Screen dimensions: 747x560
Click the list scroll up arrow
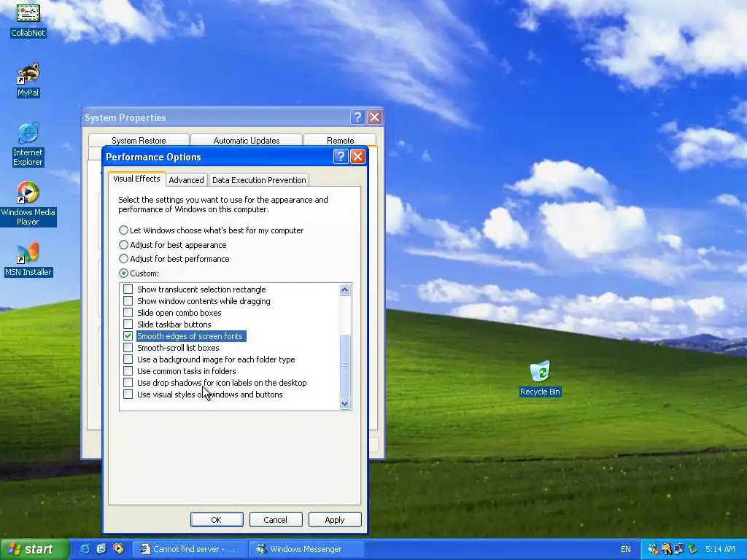coord(345,290)
